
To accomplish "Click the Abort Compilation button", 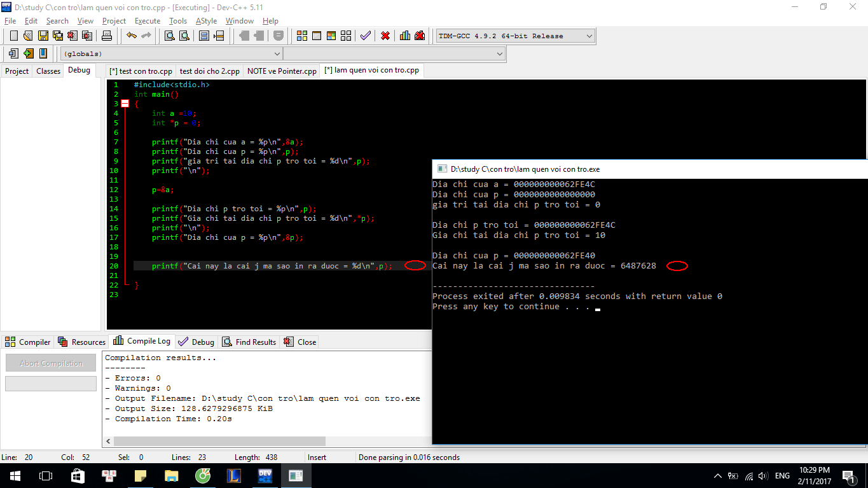I will (x=51, y=363).
